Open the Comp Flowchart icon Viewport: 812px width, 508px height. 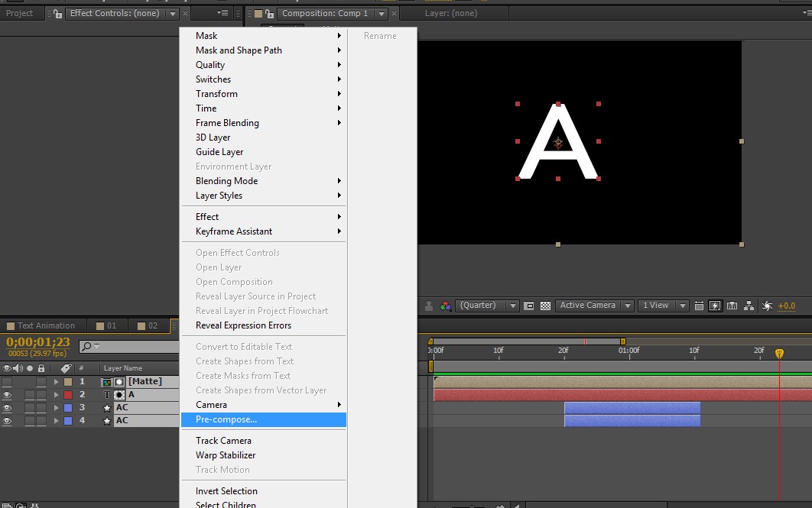749,306
